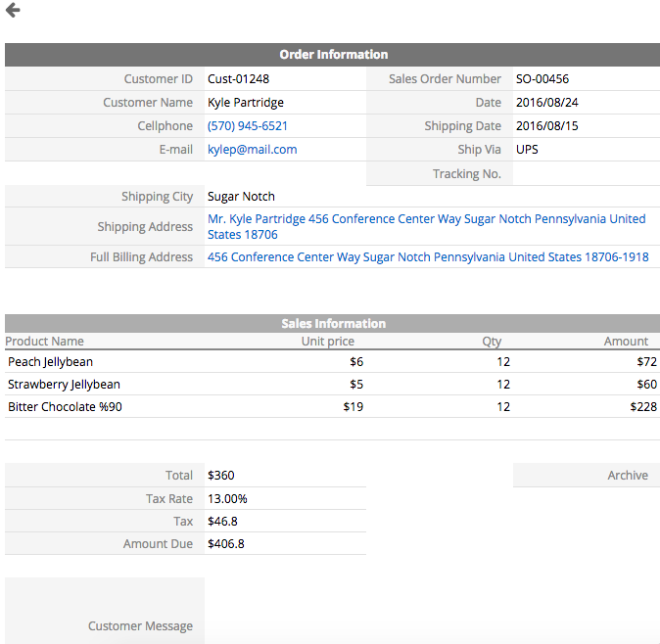Click the E-mail label

point(175,150)
